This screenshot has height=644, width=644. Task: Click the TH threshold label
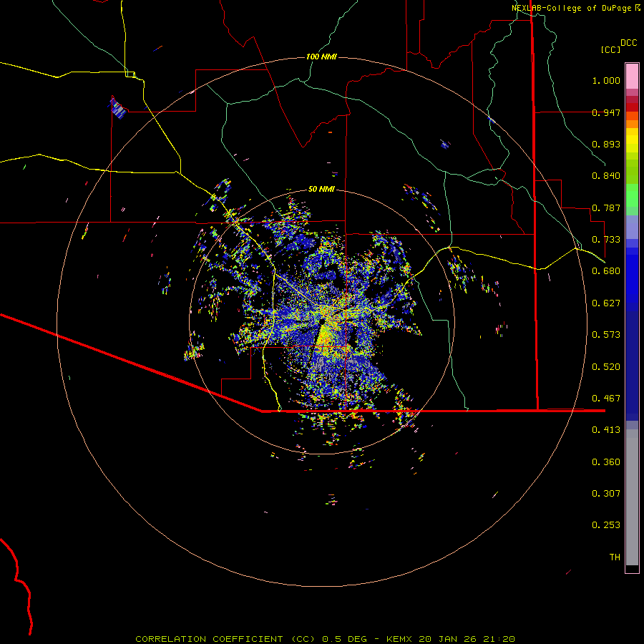pos(615,557)
